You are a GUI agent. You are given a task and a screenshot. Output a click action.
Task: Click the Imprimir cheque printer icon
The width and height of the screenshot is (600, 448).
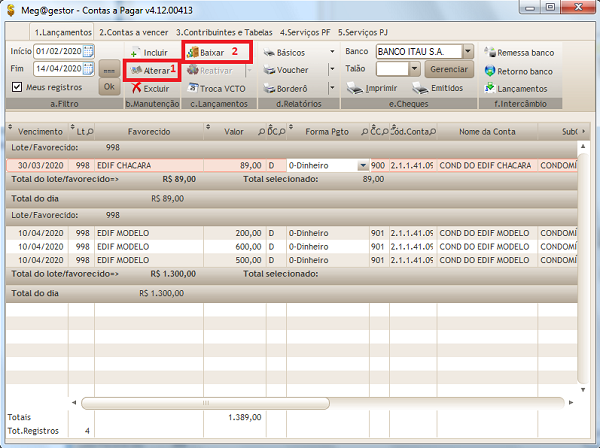coord(355,88)
